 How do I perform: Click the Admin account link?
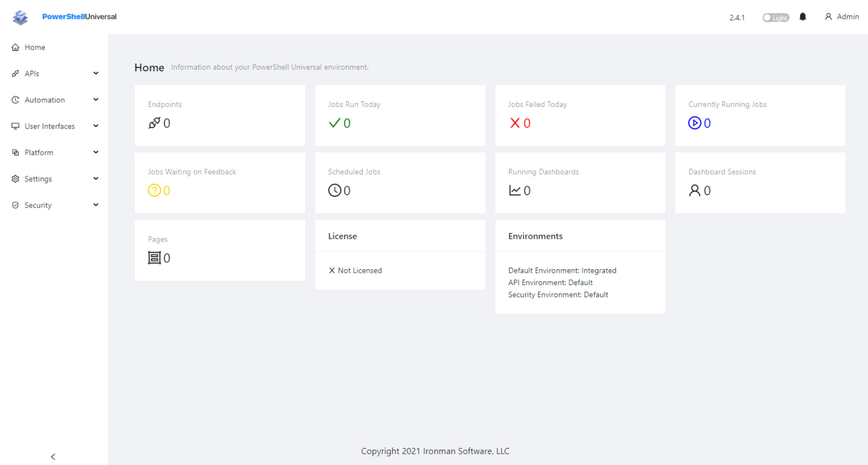click(842, 16)
